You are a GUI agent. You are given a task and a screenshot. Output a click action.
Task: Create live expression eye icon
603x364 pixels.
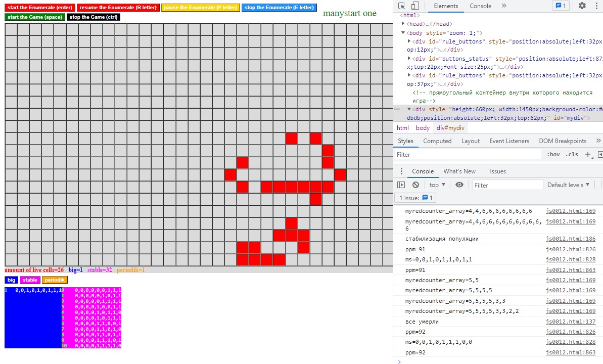point(459,185)
